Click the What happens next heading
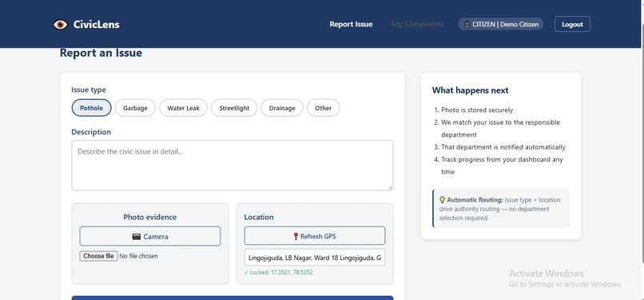The width and height of the screenshot is (644, 300). click(x=471, y=90)
